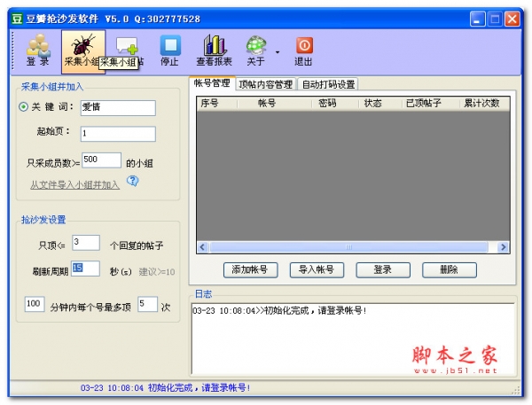Open the 登录 login toolbar icon
This screenshot has height=405, width=532.
(38, 51)
